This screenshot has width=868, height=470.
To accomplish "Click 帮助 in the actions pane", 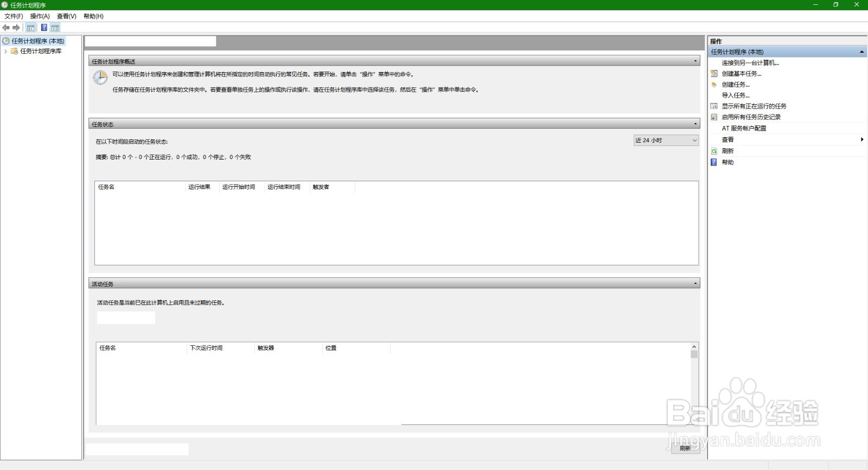I will pyautogui.click(x=727, y=162).
